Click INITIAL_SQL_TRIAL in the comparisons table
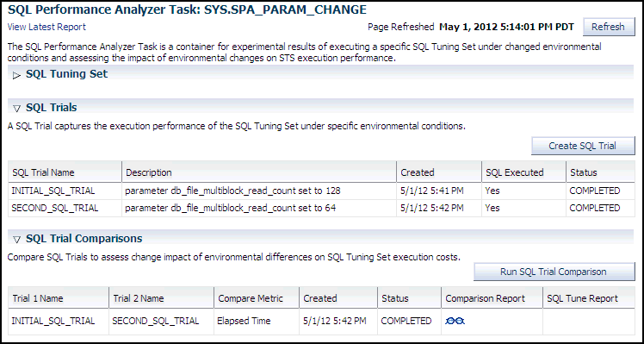This screenshot has height=344, width=644. click(53, 321)
